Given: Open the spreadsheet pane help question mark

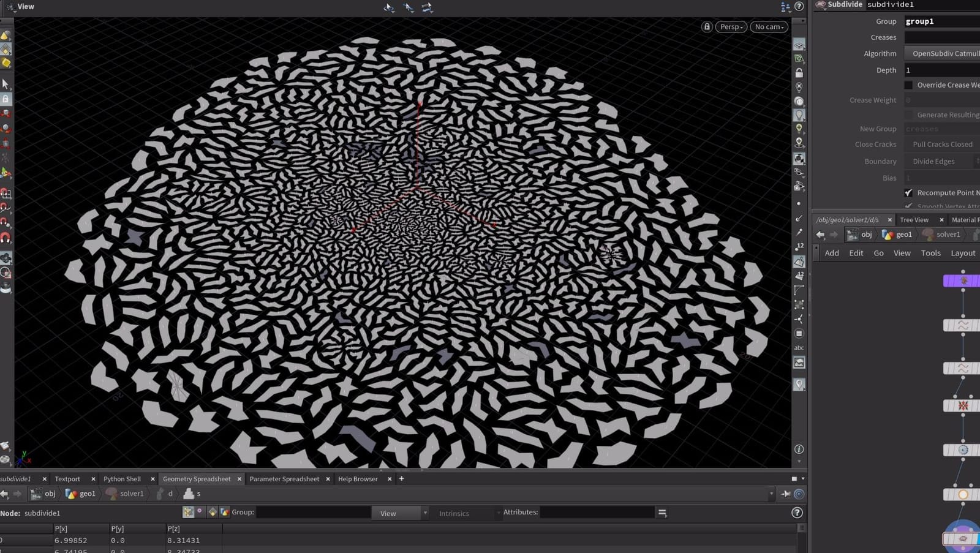Looking at the screenshot, I should coord(797,513).
